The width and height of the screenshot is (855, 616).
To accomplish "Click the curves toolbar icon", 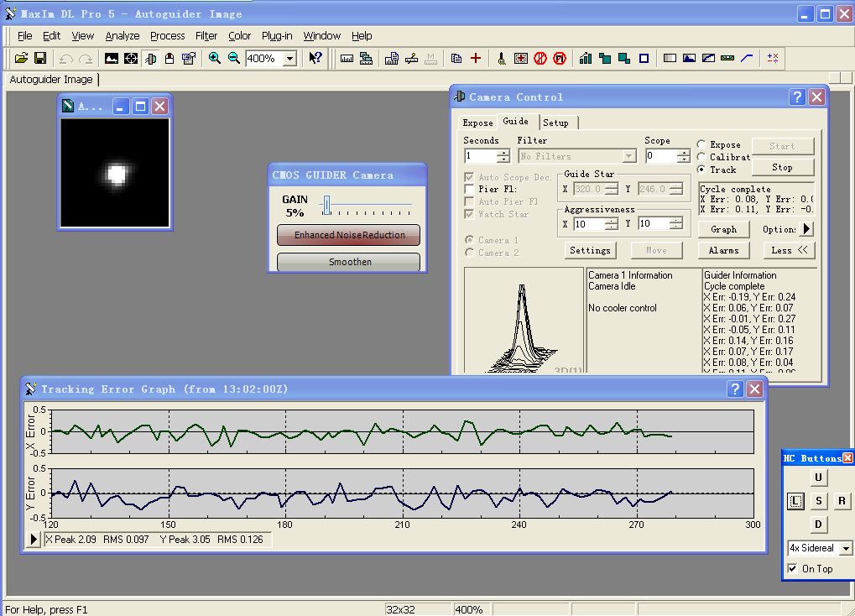I will [x=708, y=58].
